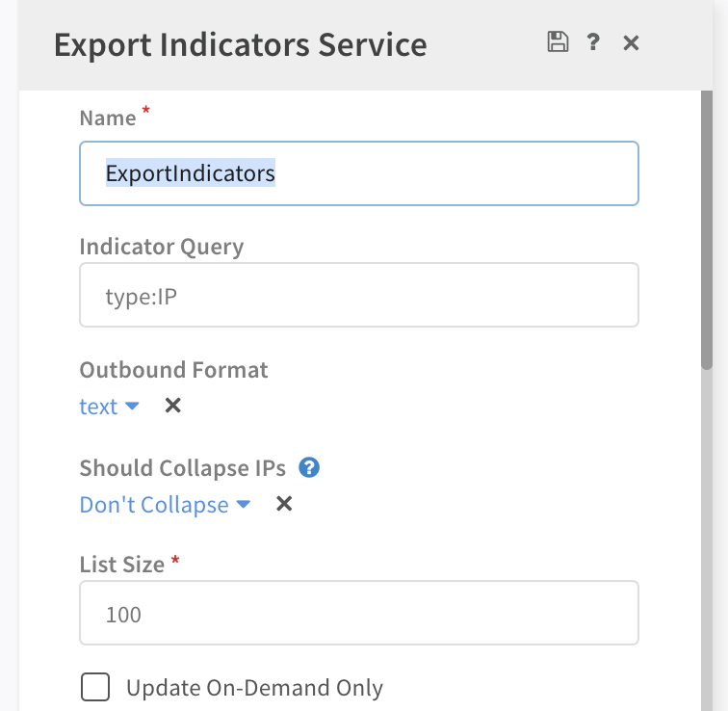
Task: Click the List Size field showing 100
Action: 358,613
